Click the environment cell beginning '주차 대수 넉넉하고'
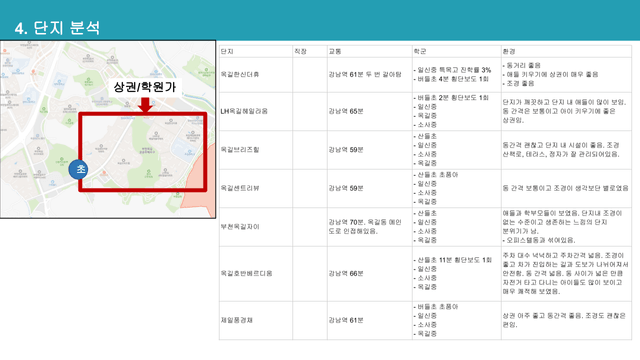Screen dimensions: 640x360 [x=566, y=273]
